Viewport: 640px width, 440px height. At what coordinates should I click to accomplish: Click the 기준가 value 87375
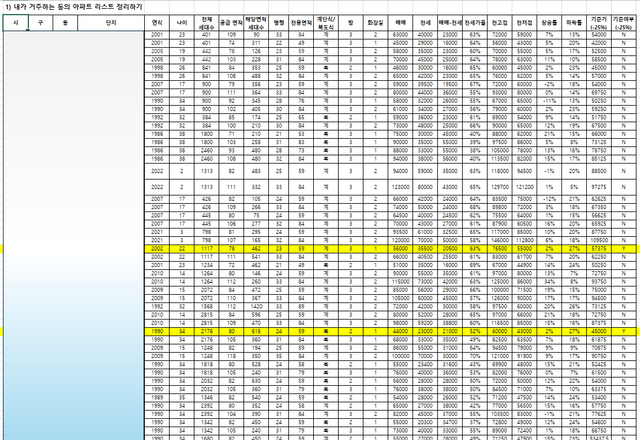599,323
